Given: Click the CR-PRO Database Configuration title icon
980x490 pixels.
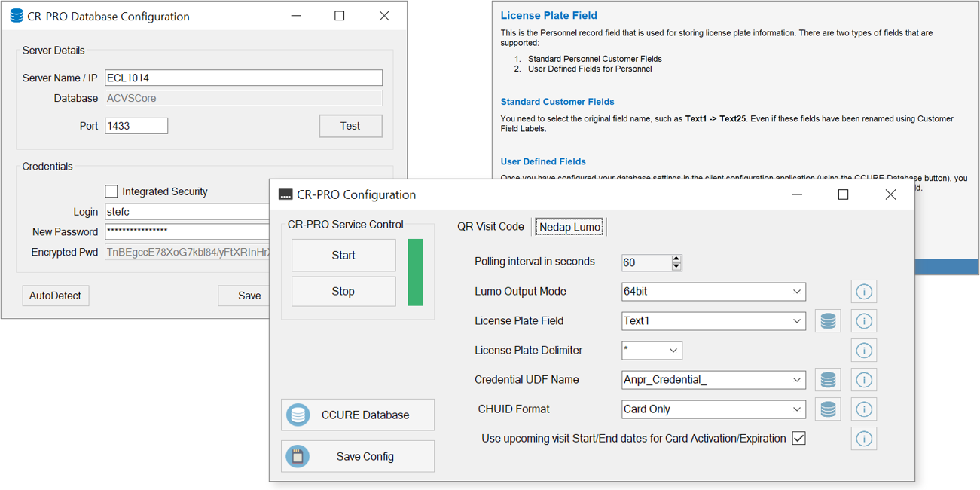Looking at the screenshot, I should pos(16,16).
